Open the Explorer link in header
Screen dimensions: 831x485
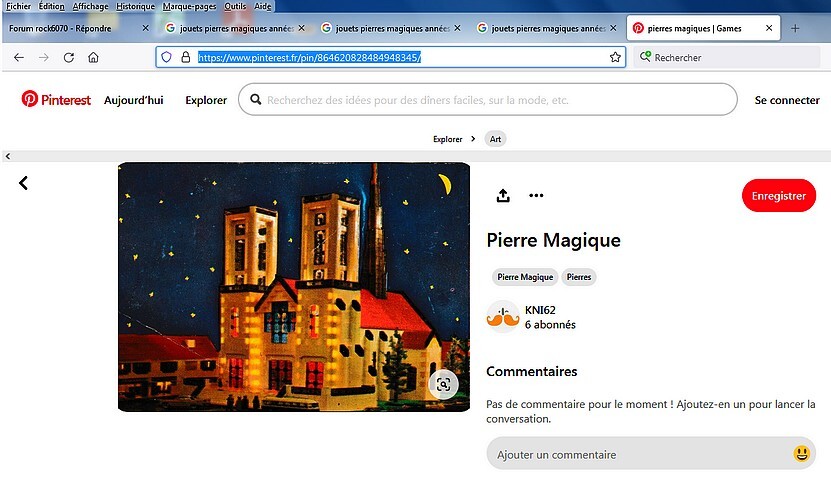(x=206, y=100)
